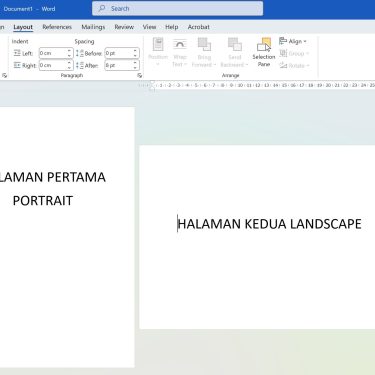
Task: Click the Spacing After icon
Action: coord(80,65)
